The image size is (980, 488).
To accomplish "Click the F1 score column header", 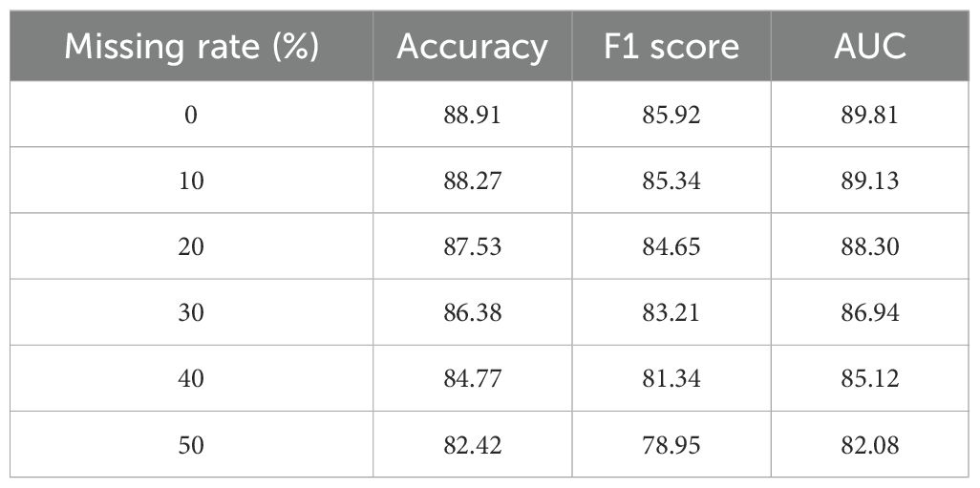I will 671,46.
